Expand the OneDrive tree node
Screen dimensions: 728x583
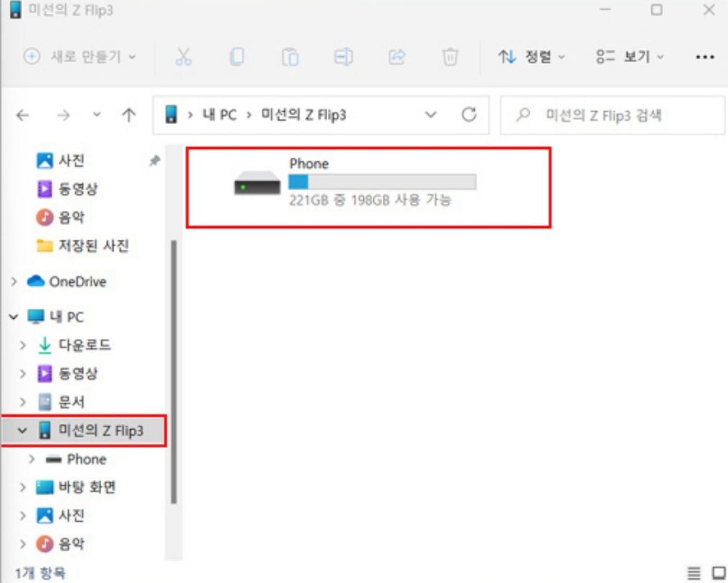click(x=14, y=281)
